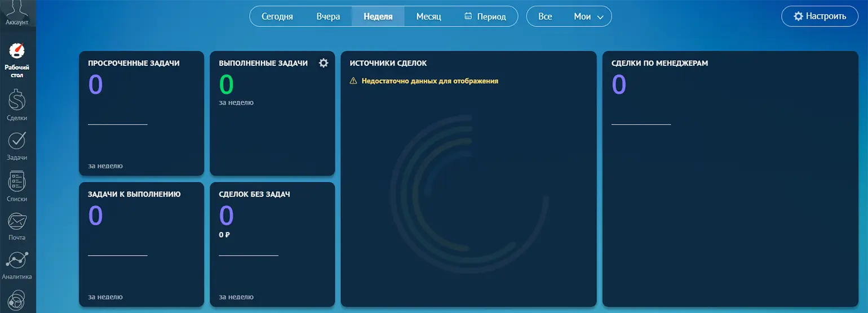
Task: Click the partially visible bottom sidebar icon
Action: pyautogui.click(x=17, y=300)
